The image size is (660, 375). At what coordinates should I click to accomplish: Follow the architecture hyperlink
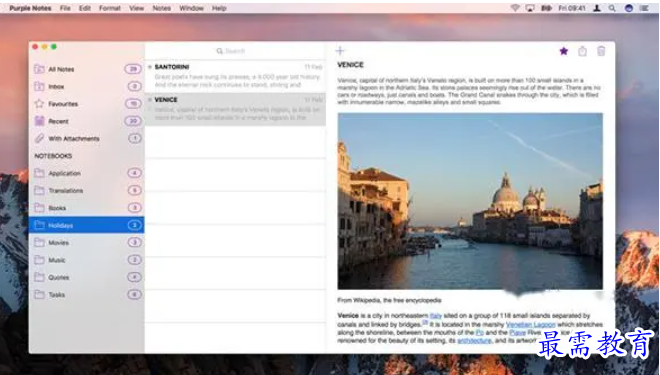[474, 340]
